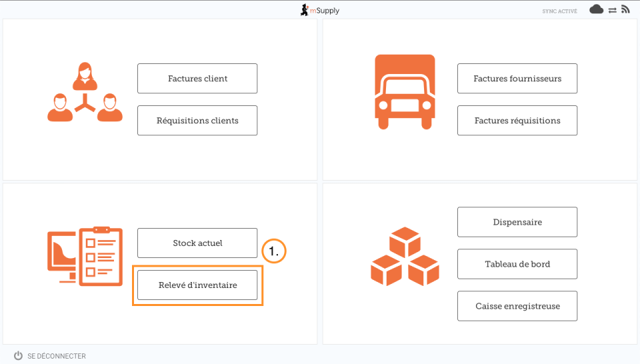This screenshot has height=364, width=640.
Task: Click the orange computer and clipboard icon
Action: (85, 257)
